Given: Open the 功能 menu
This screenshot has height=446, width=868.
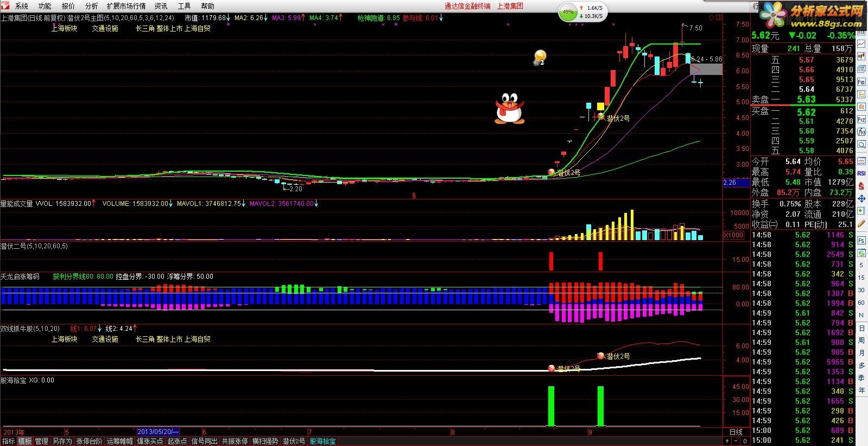Looking at the screenshot, I should (45, 6).
